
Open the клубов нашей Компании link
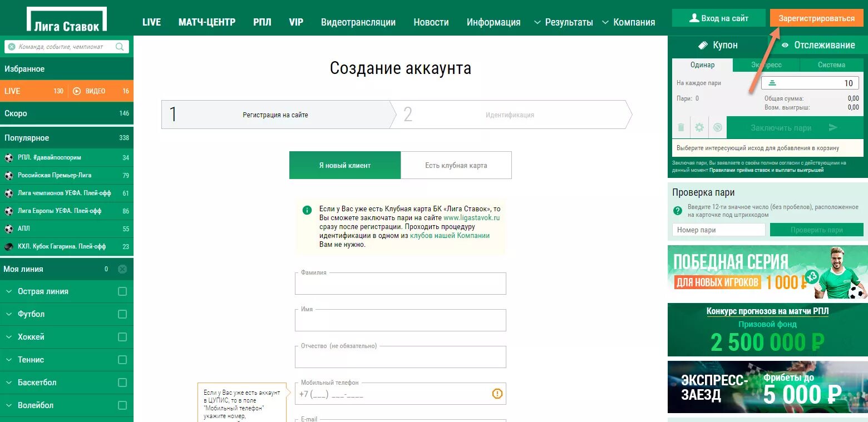point(450,236)
